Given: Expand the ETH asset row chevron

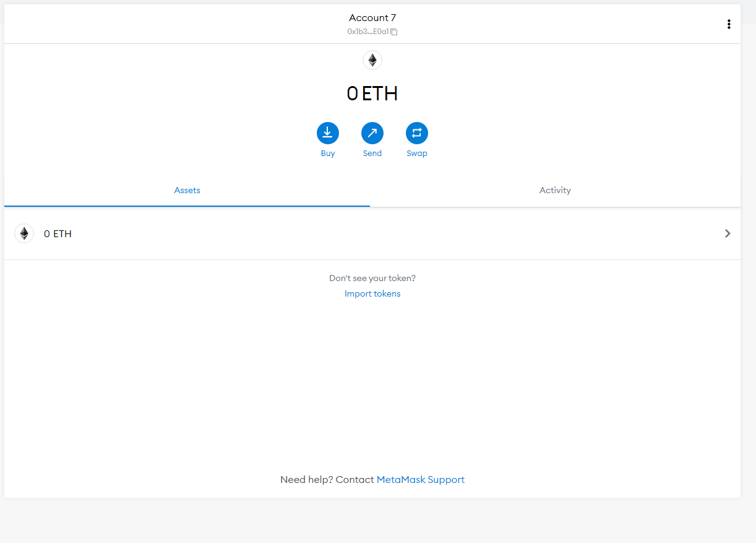Looking at the screenshot, I should [728, 233].
